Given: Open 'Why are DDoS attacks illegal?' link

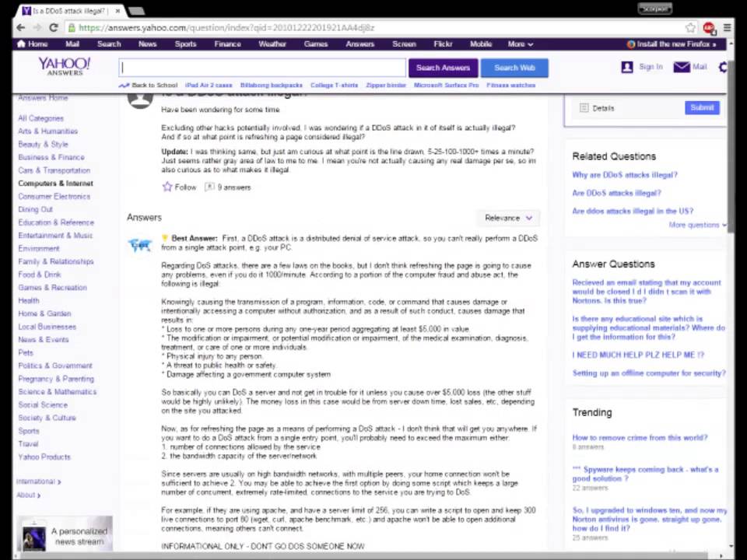Looking at the screenshot, I should click(x=625, y=175).
